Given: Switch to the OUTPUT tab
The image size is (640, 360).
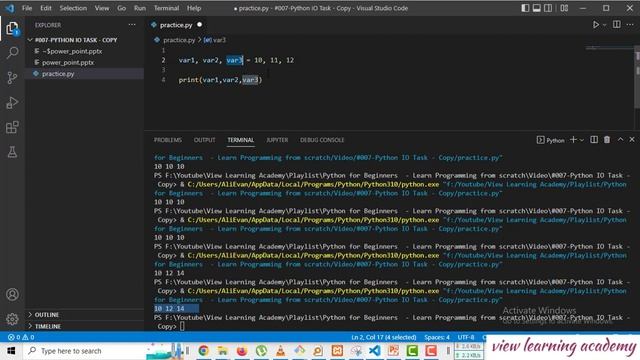Looking at the screenshot, I should coord(204,140).
